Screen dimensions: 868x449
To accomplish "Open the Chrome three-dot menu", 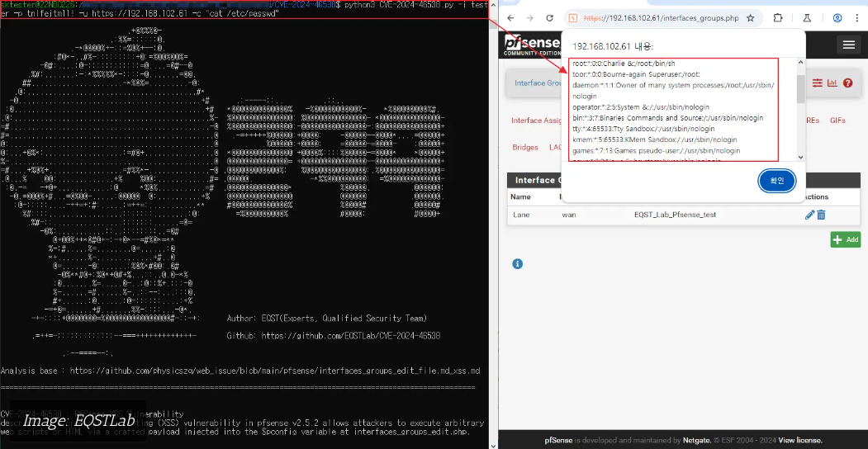I will (857, 17).
